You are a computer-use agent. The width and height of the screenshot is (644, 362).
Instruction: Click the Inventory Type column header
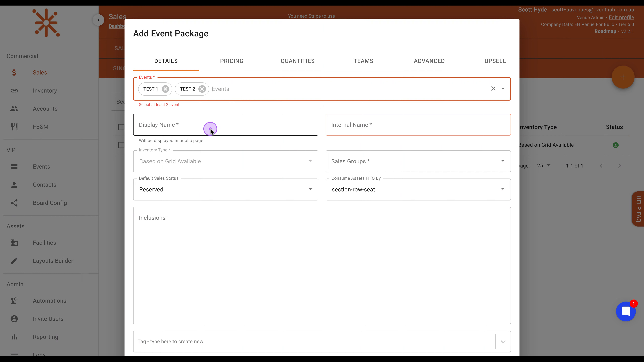[538, 127]
